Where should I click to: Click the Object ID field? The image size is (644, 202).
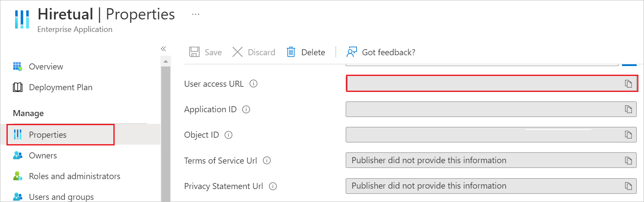[491, 135]
